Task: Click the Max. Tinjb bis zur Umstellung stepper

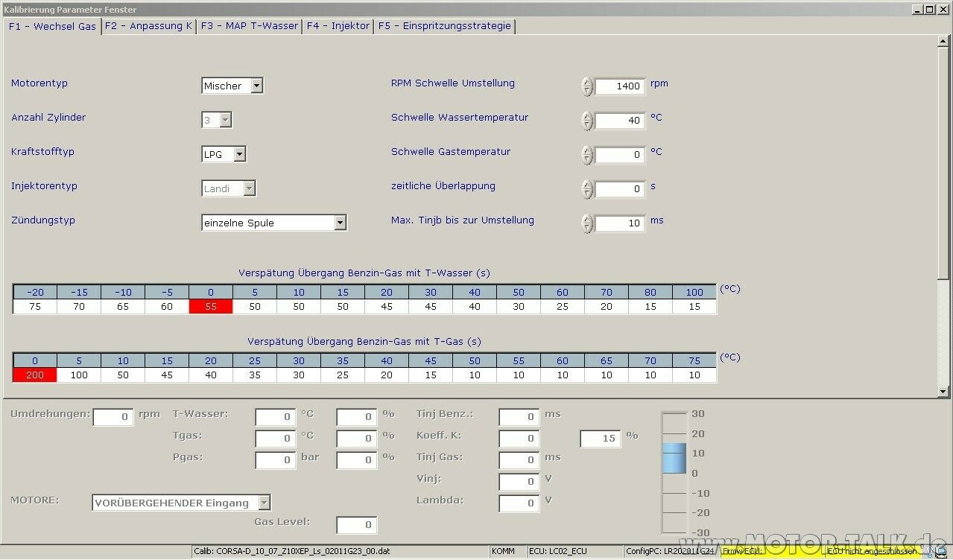Action: pos(587,223)
